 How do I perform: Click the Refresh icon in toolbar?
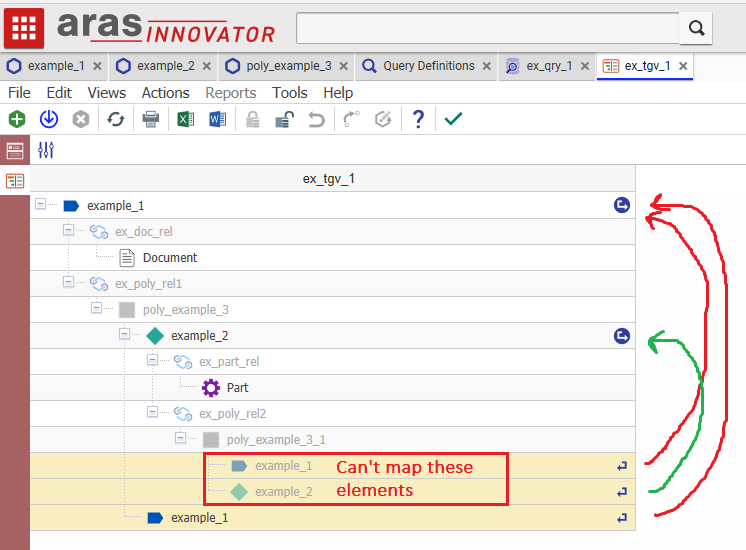116,119
